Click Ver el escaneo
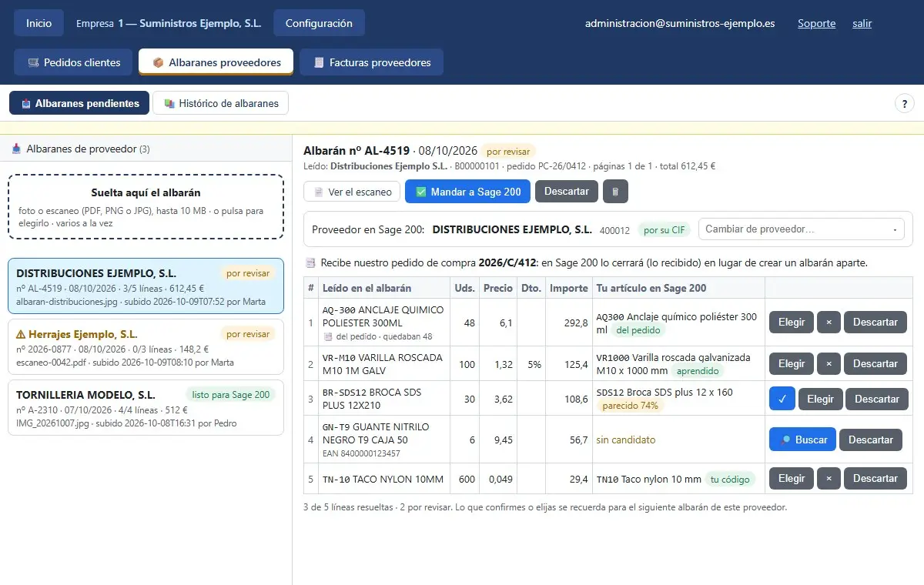924x585 pixels. [352, 192]
